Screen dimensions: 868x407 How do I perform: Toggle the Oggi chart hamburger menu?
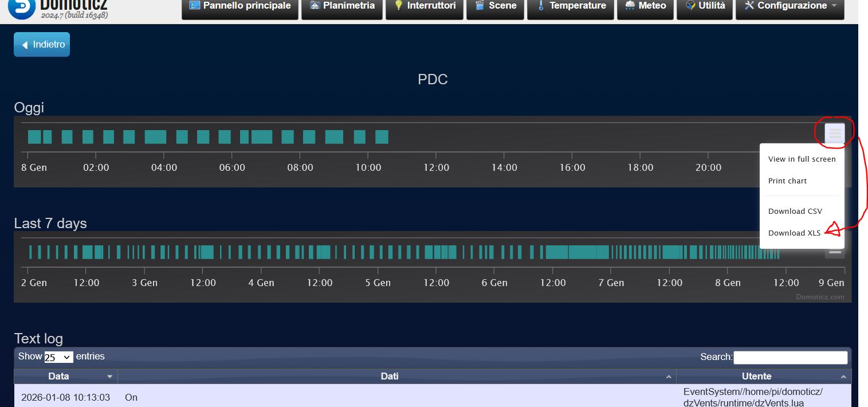point(835,134)
